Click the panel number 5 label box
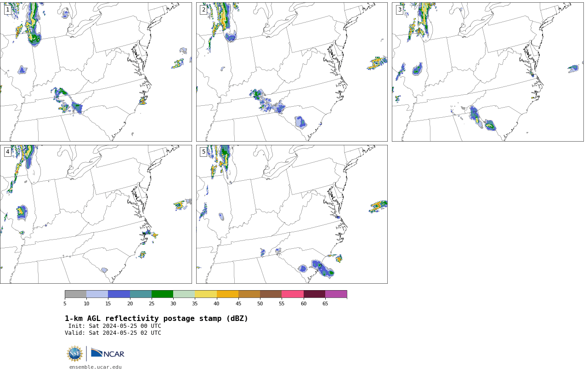 point(204,152)
